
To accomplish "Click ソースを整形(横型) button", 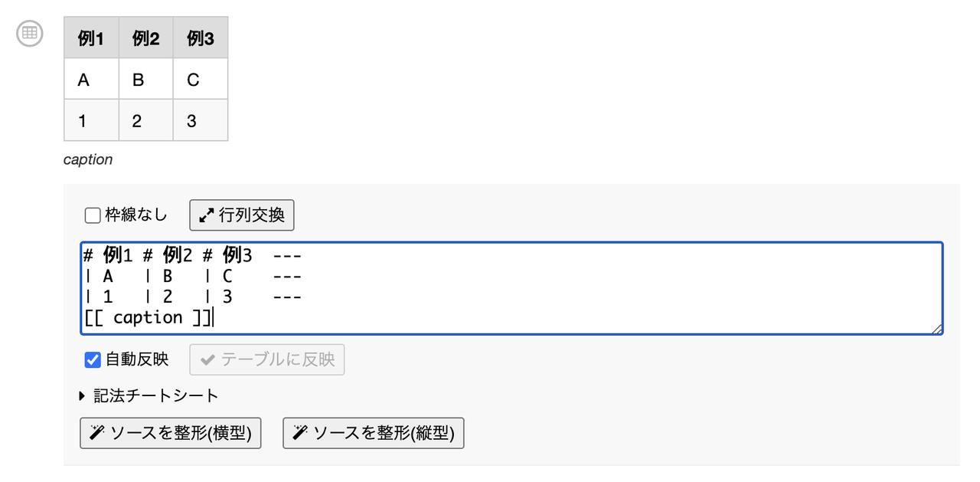I will (x=171, y=433).
